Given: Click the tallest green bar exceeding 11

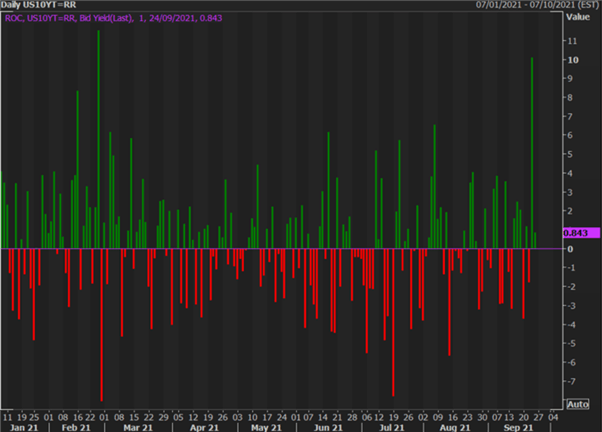Looking at the screenshot, I should 99,139.
